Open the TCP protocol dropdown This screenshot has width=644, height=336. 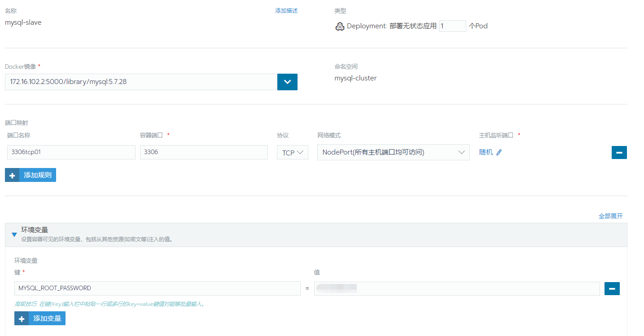[x=293, y=153]
